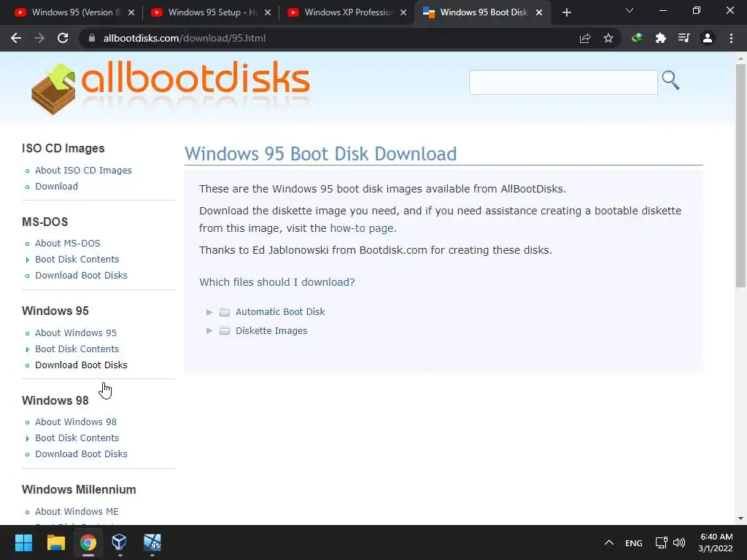Click the address bar URL
747x560 pixels.
tap(185, 38)
